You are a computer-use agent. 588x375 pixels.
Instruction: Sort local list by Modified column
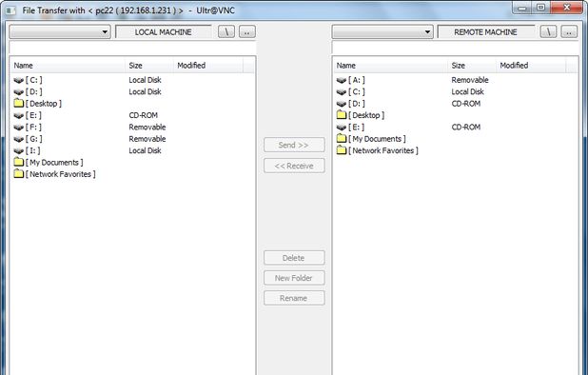pyautogui.click(x=208, y=66)
